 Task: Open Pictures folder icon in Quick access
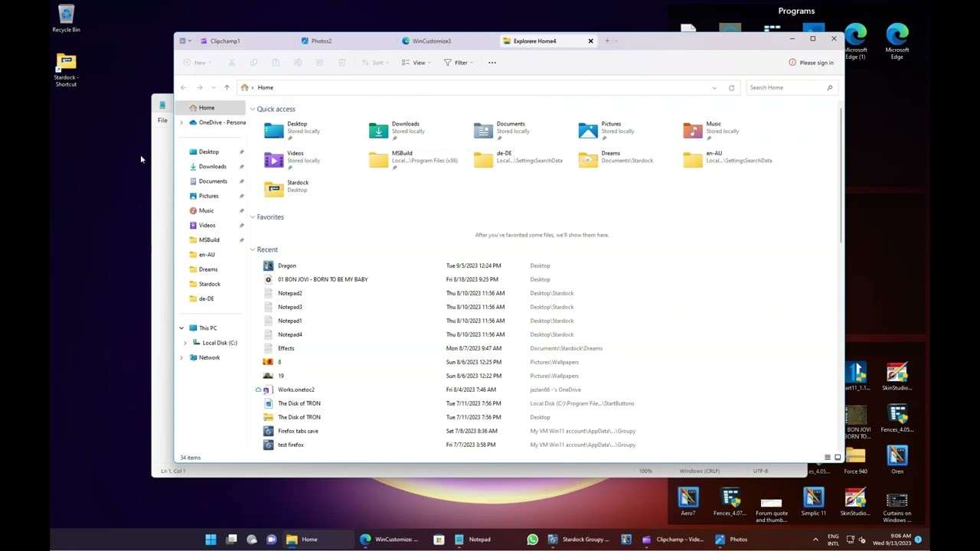click(588, 130)
